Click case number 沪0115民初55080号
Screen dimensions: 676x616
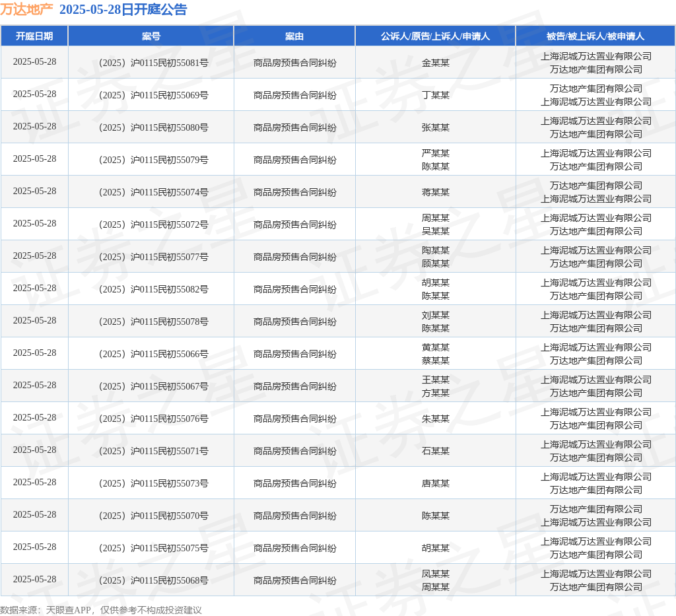click(154, 127)
